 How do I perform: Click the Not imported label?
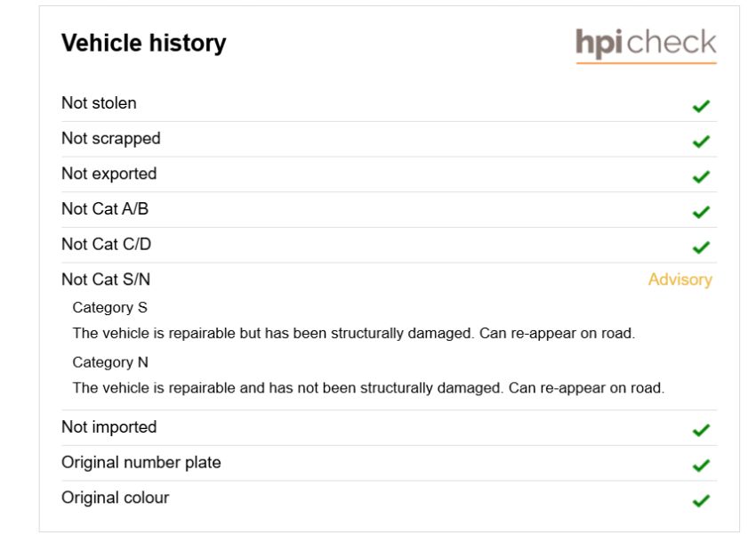coord(109,427)
